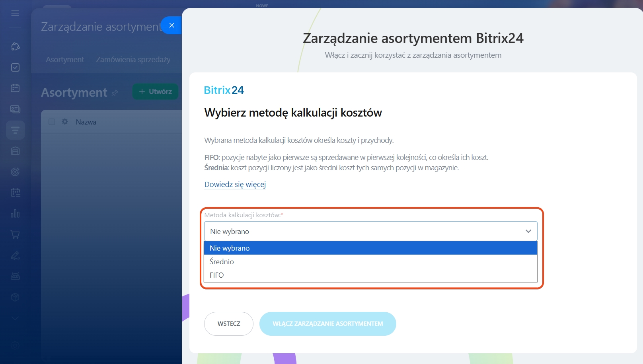
Task: Switch to Zamówienia sprzedaży tab
Action: [133, 59]
